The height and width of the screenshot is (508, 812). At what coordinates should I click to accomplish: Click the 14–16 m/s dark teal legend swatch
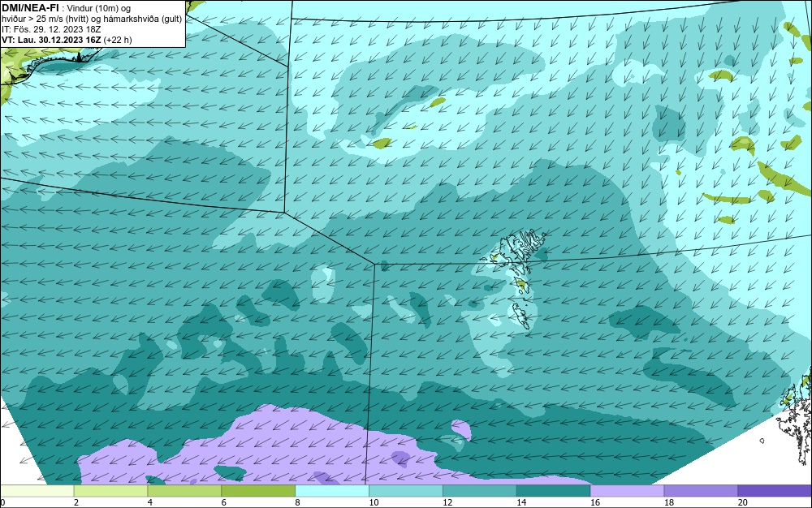(x=554, y=491)
